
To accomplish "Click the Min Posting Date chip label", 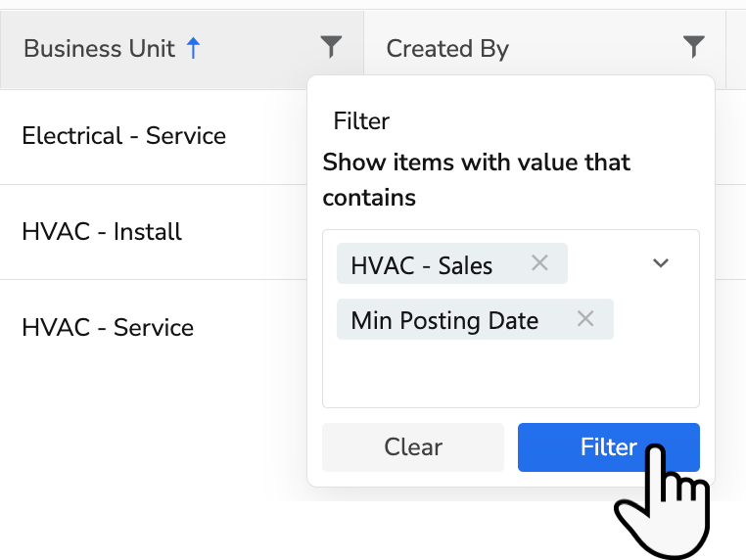I will point(444,320).
